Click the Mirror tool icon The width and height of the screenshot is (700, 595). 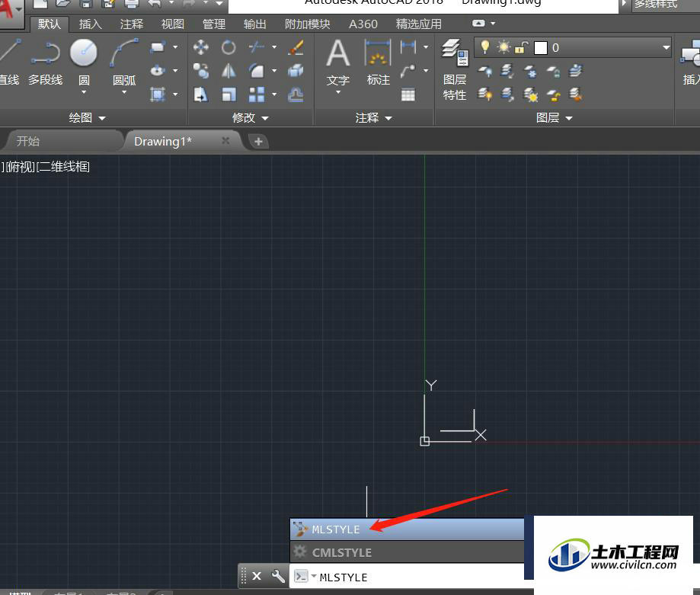click(x=228, y=71)
